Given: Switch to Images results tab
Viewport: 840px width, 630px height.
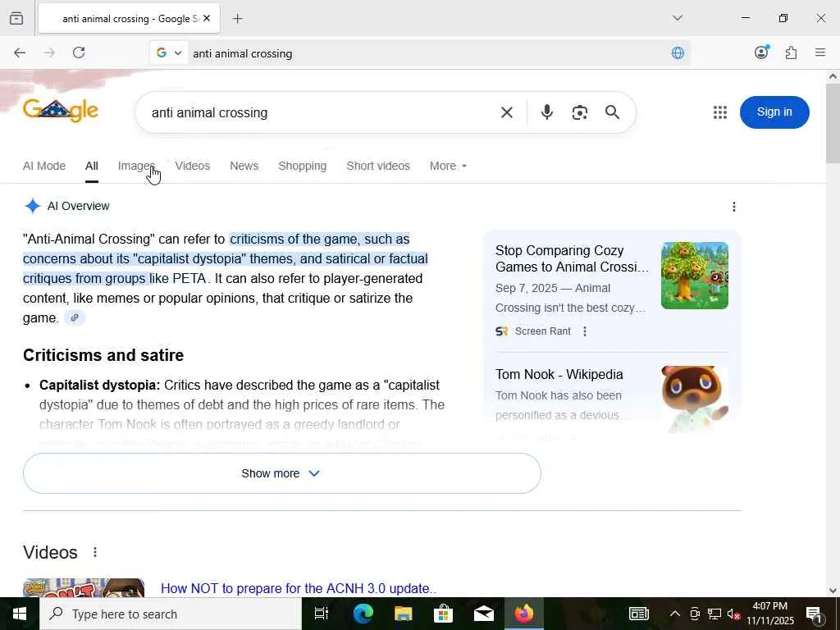Looking at the screenshot, I should click(136, 166).
